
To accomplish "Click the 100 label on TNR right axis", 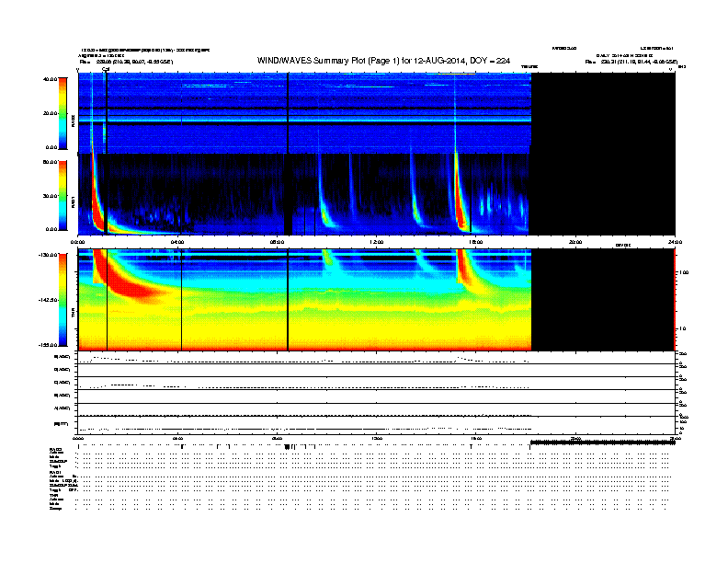I will pos(684,272).
